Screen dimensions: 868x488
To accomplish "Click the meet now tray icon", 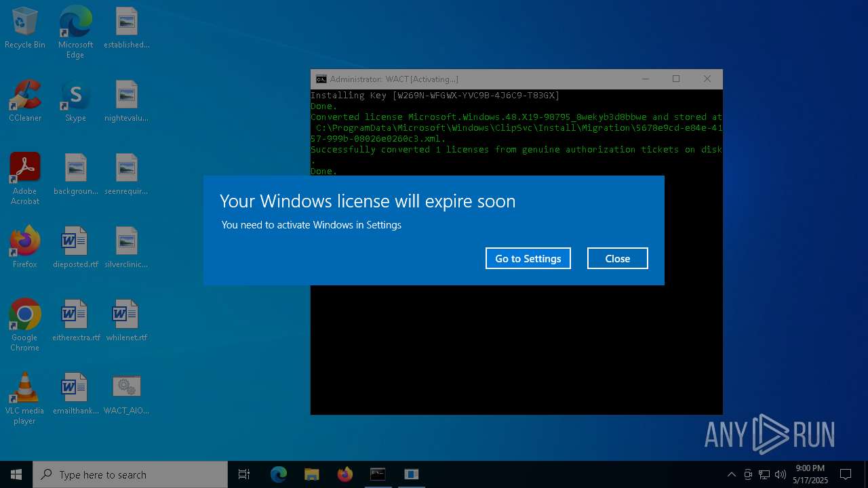I will [x=748, y=474].
